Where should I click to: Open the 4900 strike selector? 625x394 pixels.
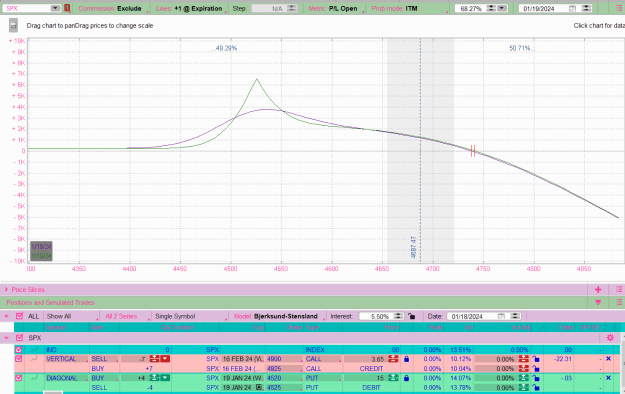tap(284, 359)
